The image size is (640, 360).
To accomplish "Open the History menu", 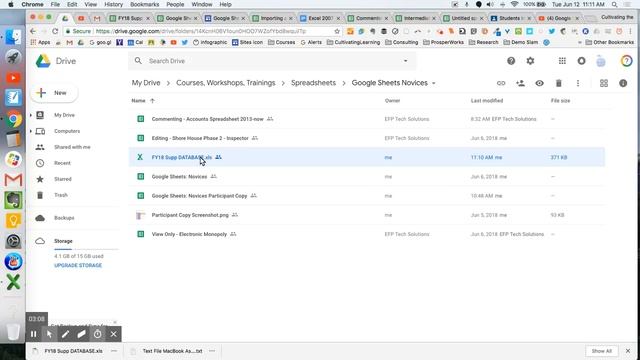I will [113, 4].
